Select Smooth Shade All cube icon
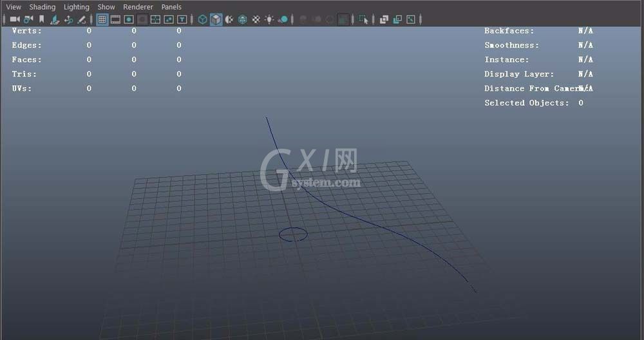This screenshot has height=340, width=644. (216, 19)
